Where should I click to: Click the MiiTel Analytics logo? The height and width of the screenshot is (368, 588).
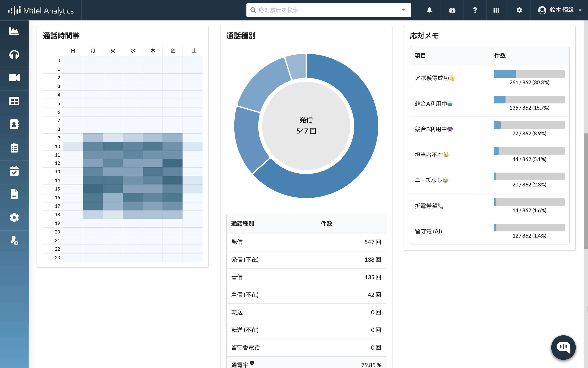pyautogui.click(x=41, y=10)
